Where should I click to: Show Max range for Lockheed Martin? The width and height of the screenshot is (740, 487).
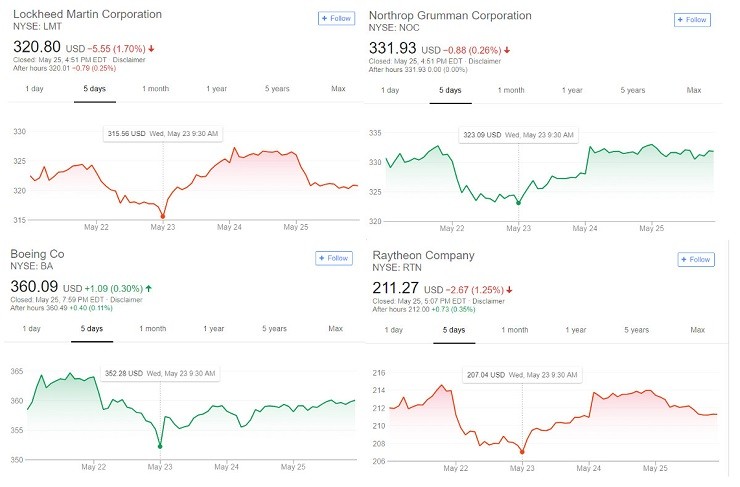338,89
